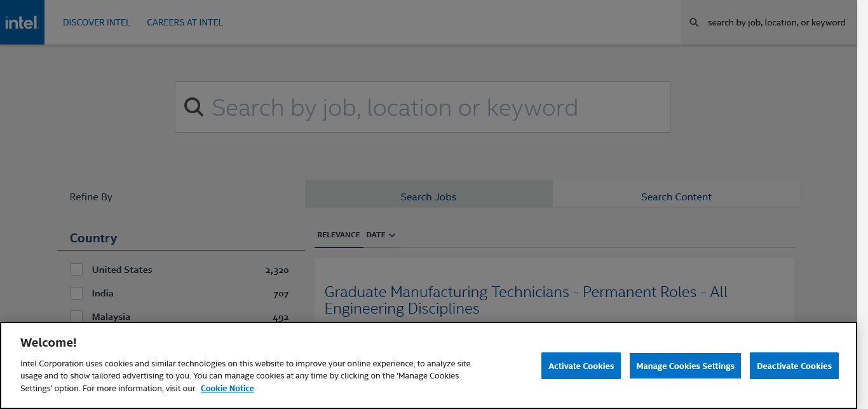This screenshot has width=868, height=409.
Task: Sort results by Relevance
Action: point(339,235)
